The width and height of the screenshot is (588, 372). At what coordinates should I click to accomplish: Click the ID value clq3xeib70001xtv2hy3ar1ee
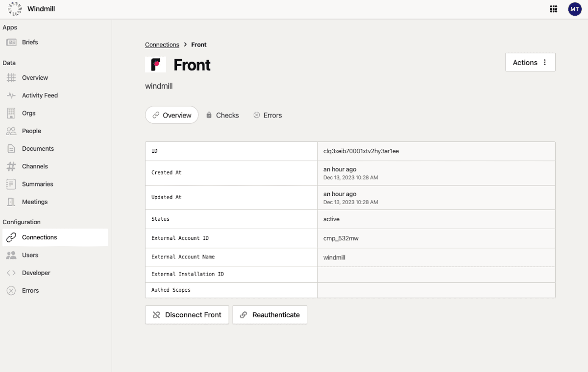pyautogui.click(x=361, y=151)
